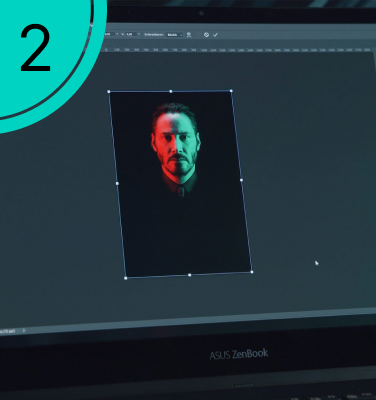Toggle warp mode icon in options bar
The width and height of the screenshot is (376, 400).
tap(189, 35)
